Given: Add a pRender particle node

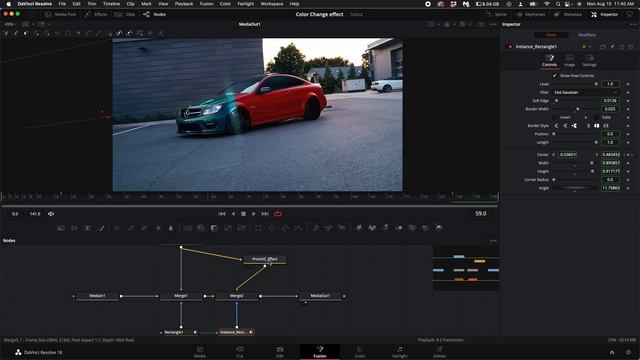Looking at the screenshot, I should coord(342,228).
